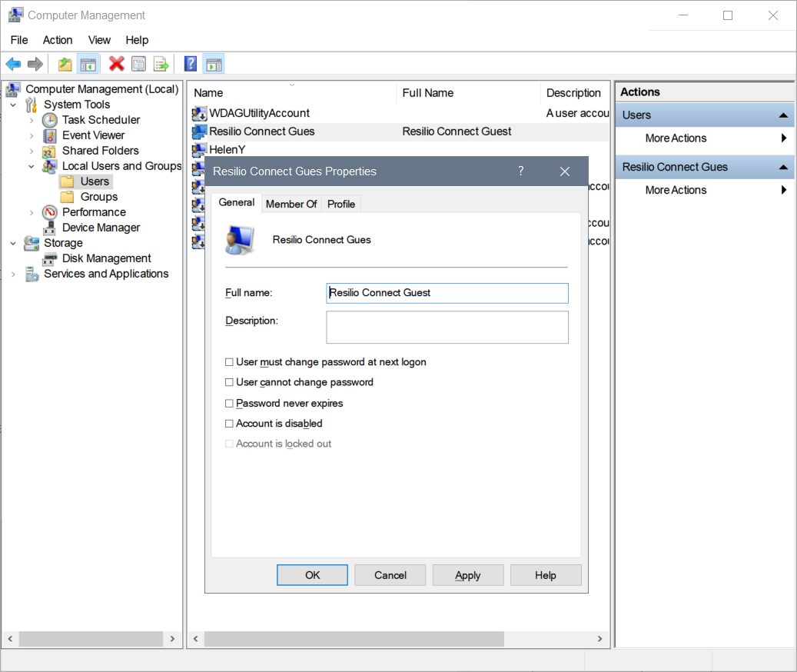Click the blue Help icon in toolbar
This screenshot has height=672, width=797.
tap(190, 64)
